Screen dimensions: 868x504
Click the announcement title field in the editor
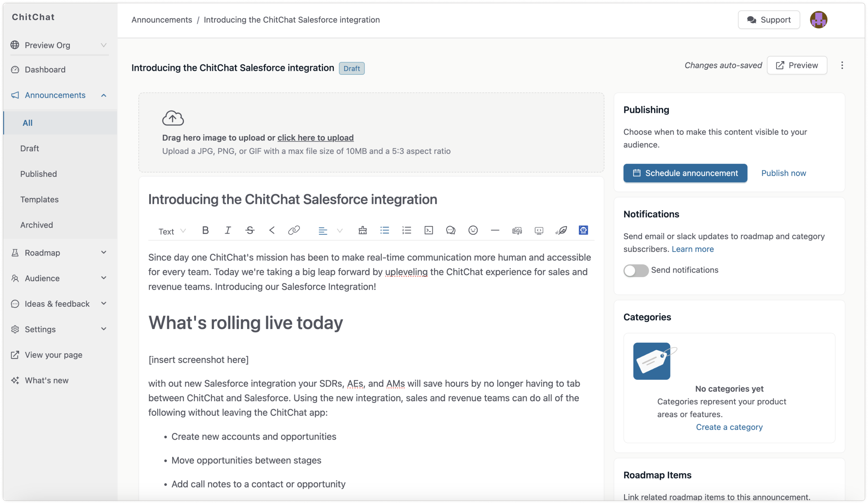tap(292, 200)
